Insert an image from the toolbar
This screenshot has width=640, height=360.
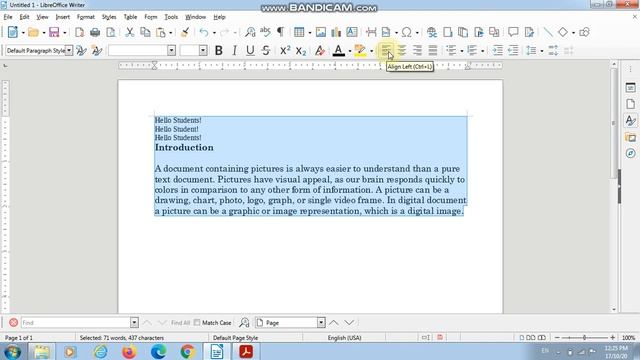point(321,32)
